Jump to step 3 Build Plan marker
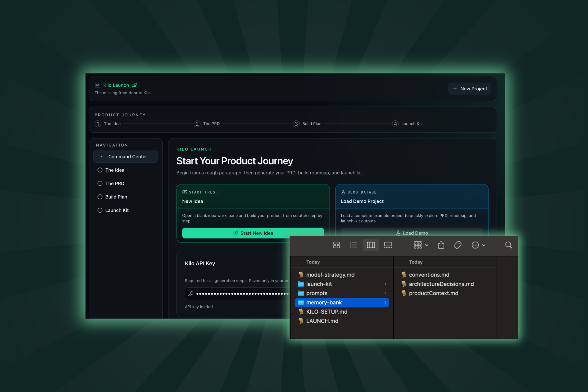Viewport: 588px width, 392px height. (296, 124)
